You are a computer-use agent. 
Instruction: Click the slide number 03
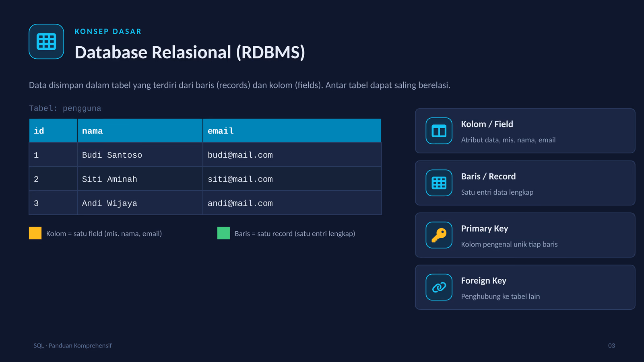point(611,346)
